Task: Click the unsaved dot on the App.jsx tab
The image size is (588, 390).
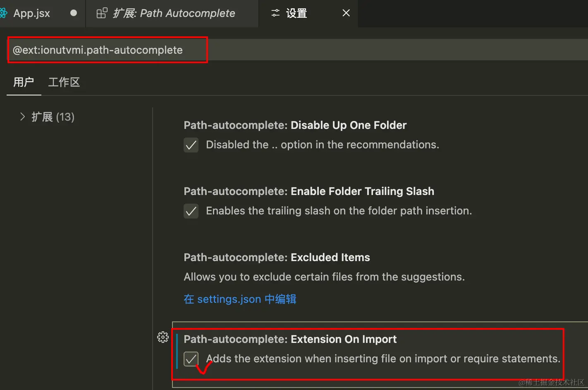Action: pos(74,13)
